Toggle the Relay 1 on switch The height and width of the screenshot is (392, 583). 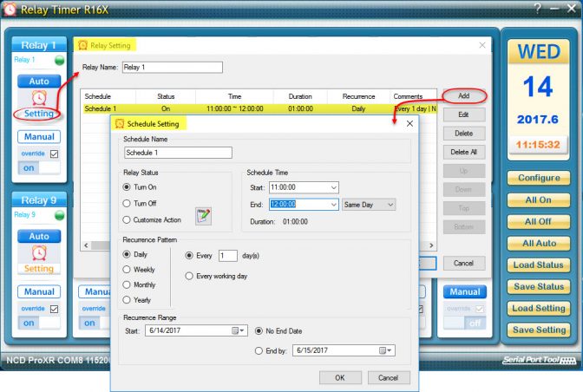(38, 168)
